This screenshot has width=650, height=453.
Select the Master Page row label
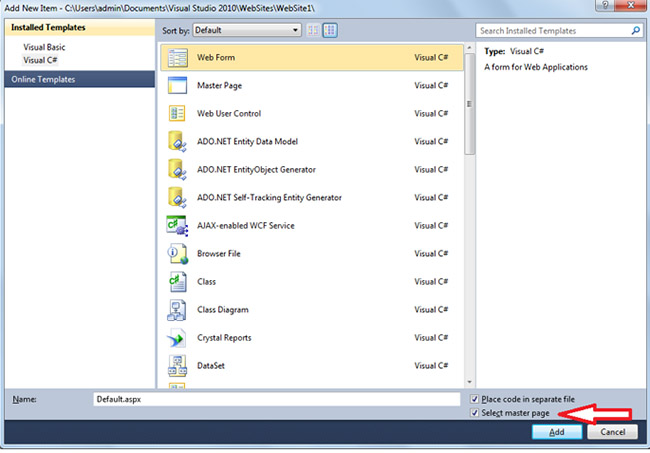click(219, 86)
